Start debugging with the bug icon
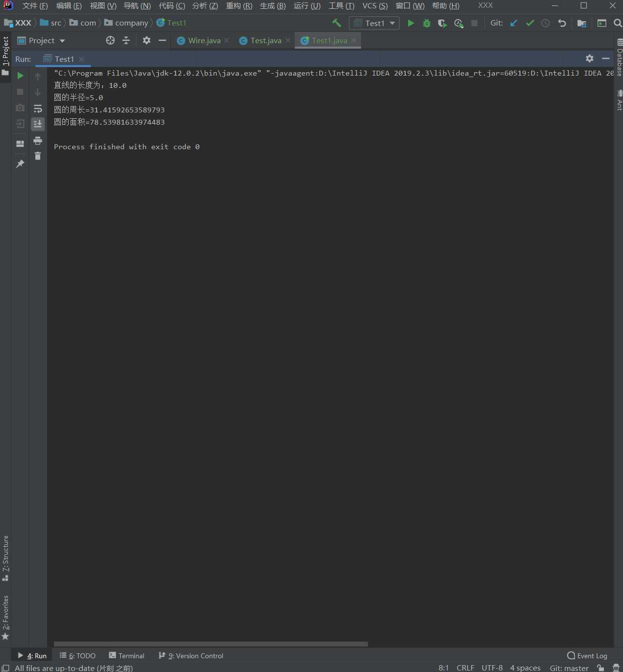This screenshot has width=623, height=672. (427, 23)
